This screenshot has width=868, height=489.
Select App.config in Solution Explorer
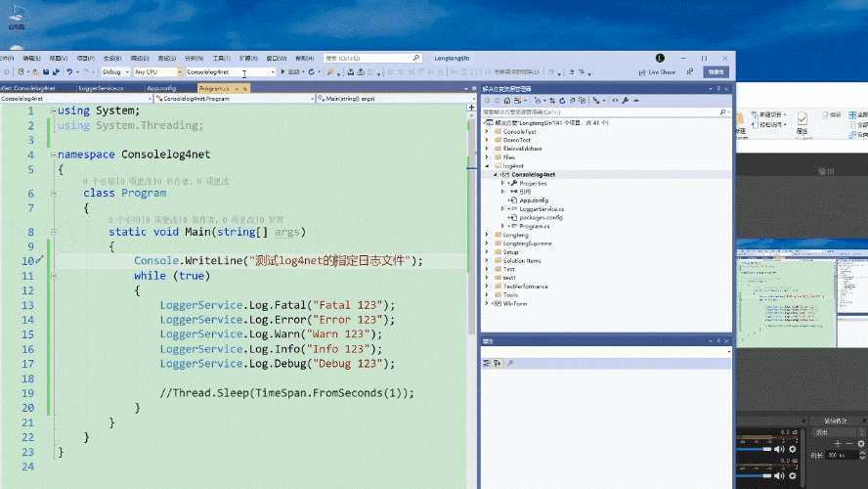point(534,200)
